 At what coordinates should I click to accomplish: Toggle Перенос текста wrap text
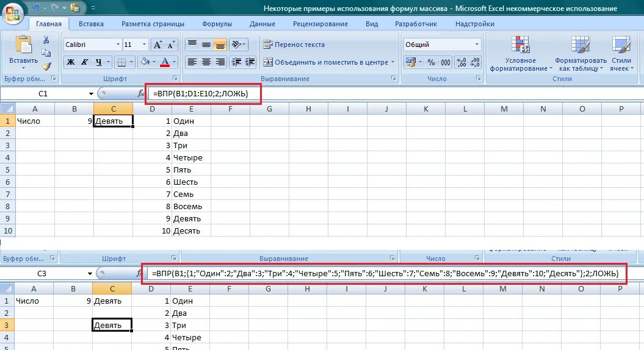pyautogui.click(x=294, y=45)
